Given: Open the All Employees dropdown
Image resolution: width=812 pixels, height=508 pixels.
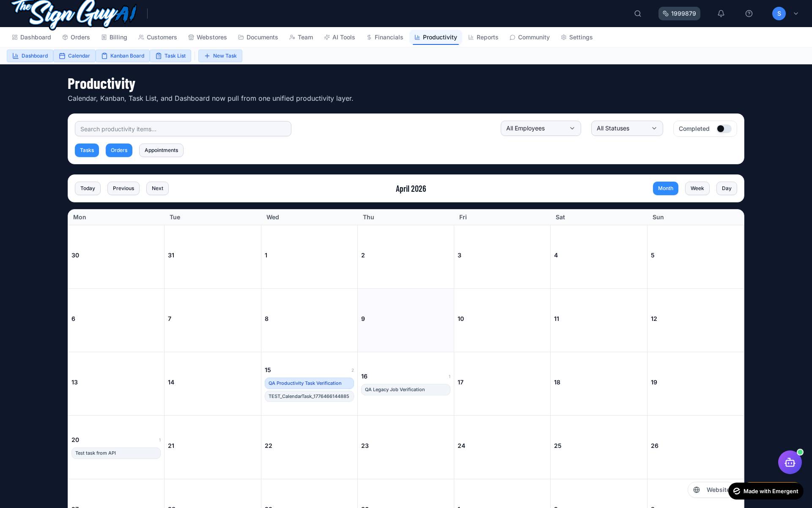Looking at the screenshot, I should pos(541,128).
